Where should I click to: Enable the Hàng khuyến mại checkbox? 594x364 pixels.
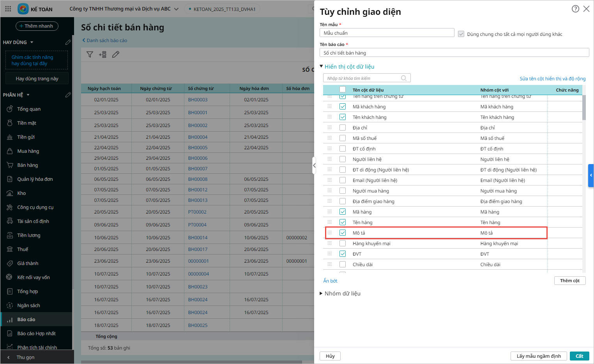pyautogui.click(x=343, y=243)
